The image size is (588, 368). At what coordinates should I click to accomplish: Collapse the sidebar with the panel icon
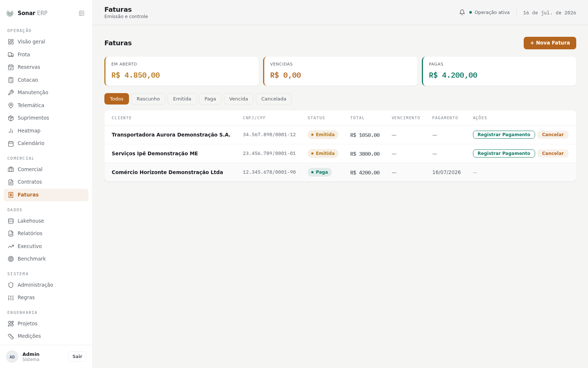[x=82, y=13]
